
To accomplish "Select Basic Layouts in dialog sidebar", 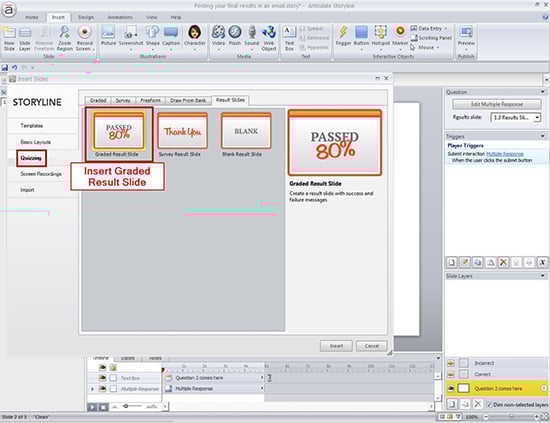I will click(35, 142).
